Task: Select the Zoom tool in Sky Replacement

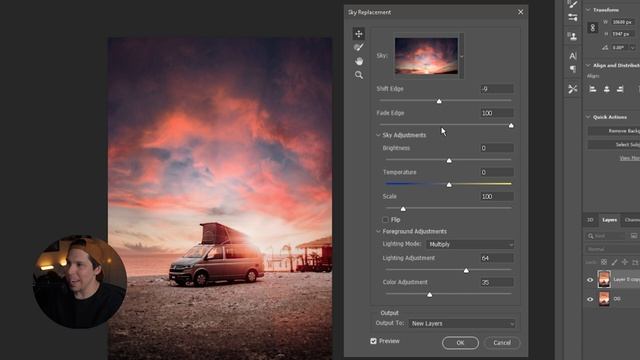Action: (x=359, y=75)
